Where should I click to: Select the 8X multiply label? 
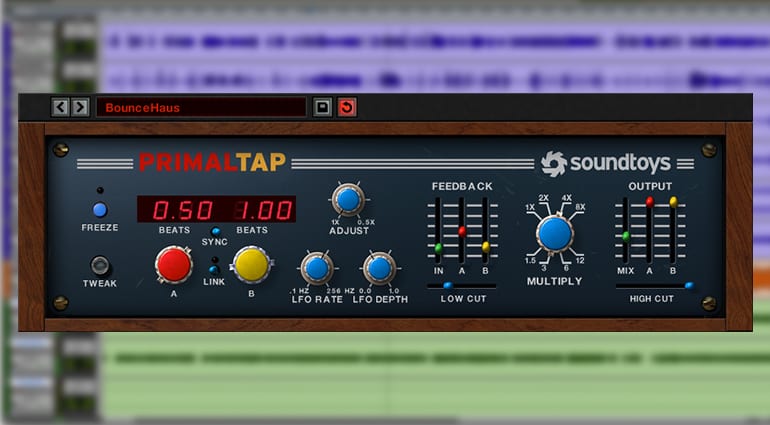pos(580,207)
